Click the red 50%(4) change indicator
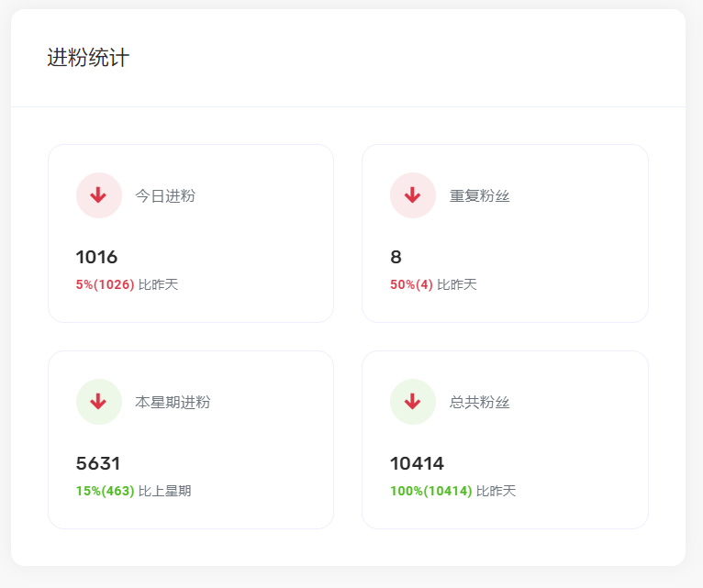This screenshot has height=588, width=703. [411, 284]
